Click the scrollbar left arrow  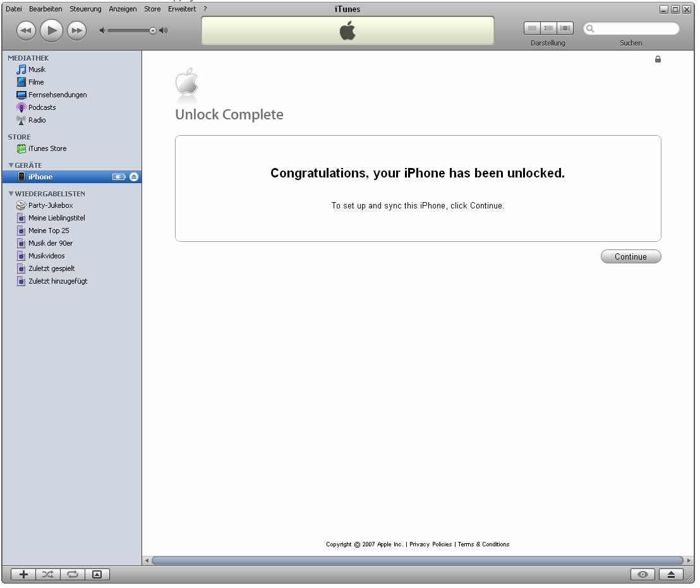[x=147, y=560]
